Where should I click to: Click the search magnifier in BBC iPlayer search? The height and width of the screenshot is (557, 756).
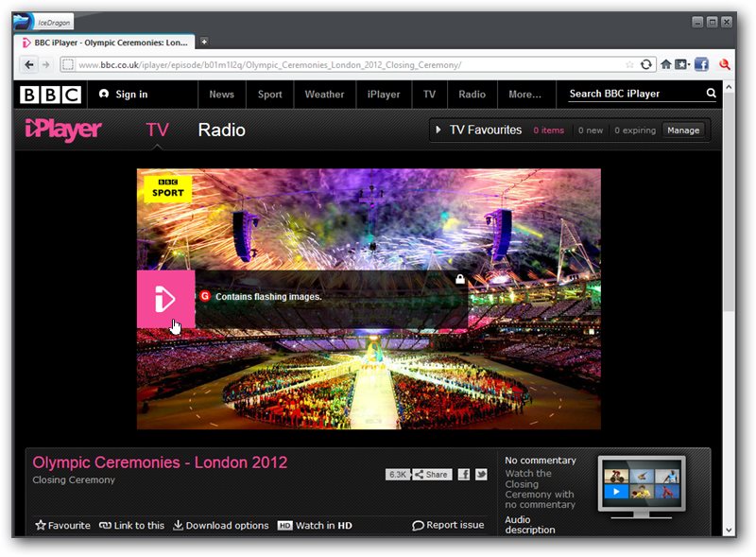[711, 94]
